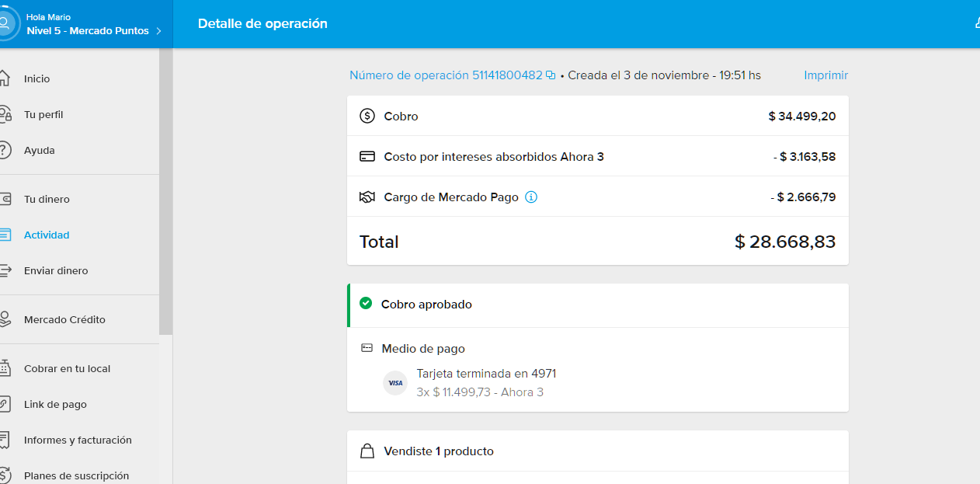Open the Informes y facturación receipt icon
This screenshot has height=484, width=980.
coord(4,440)
